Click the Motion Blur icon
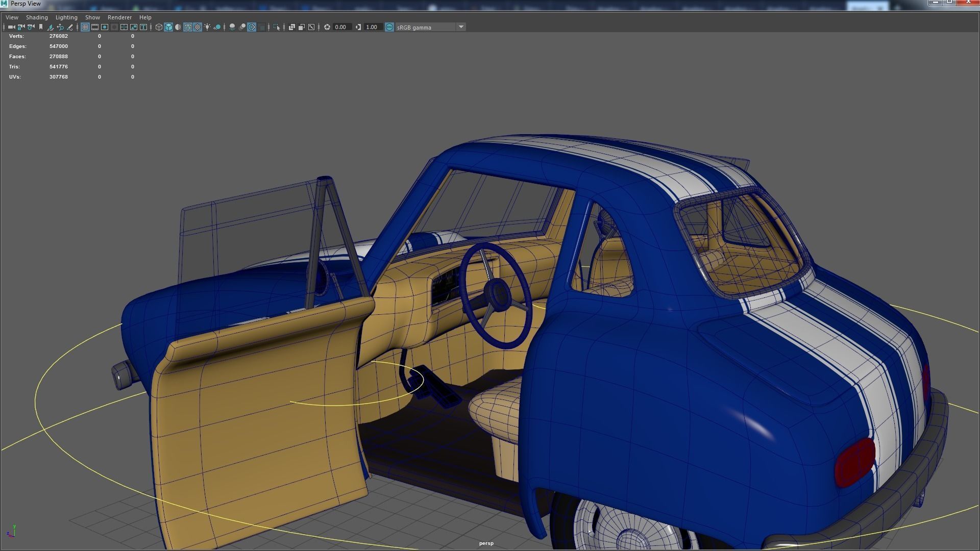The image size is (980, 551). pos(242,27)
